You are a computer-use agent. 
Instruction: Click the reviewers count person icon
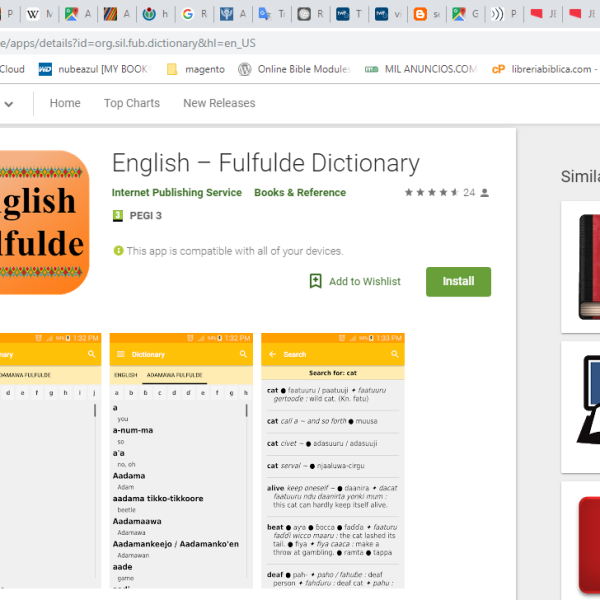(x=484, y=192)
